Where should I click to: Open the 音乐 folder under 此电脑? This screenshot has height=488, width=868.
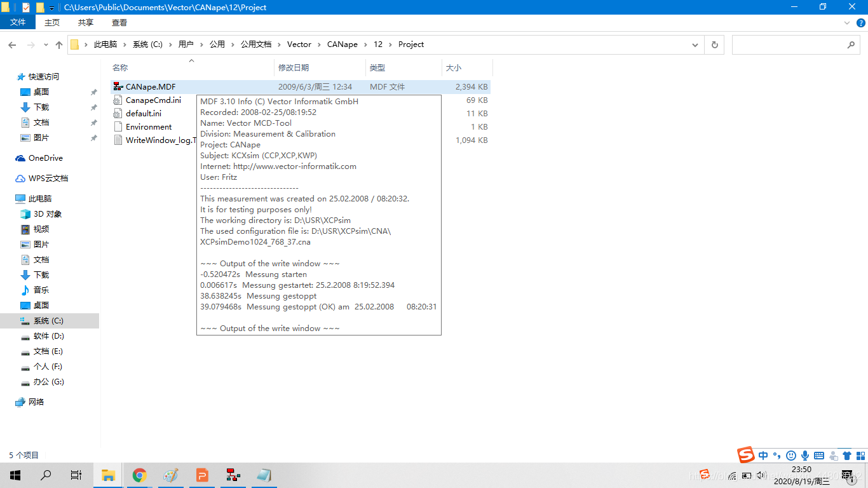tap(41, 290)
